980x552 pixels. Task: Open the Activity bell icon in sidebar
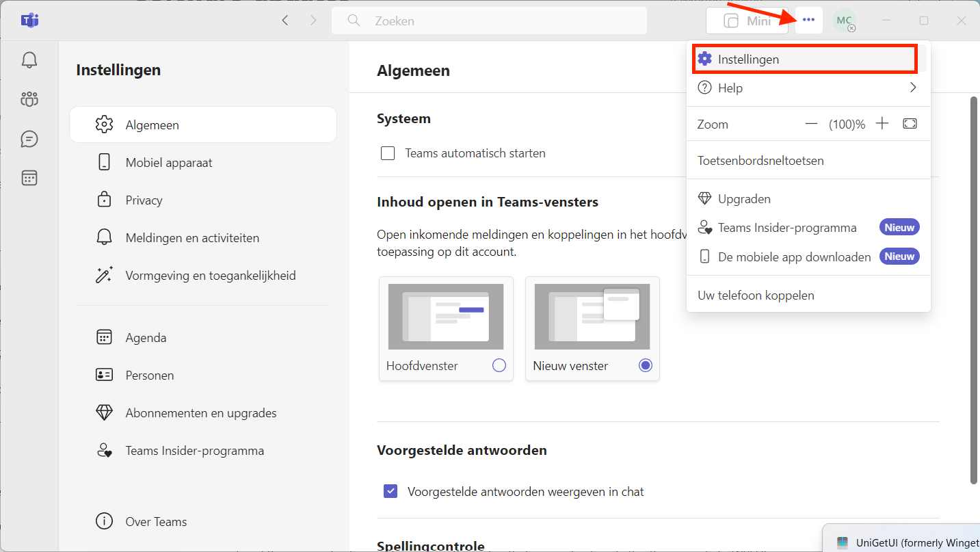[29, 60]
